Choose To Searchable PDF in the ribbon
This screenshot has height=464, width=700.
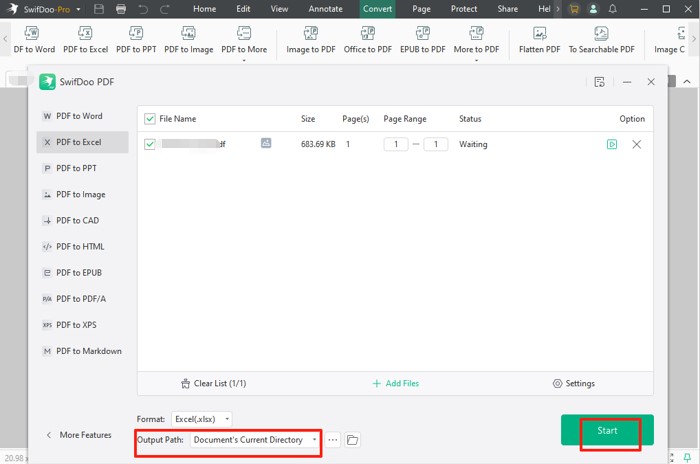pyautogui.click(x=601, y=40)
